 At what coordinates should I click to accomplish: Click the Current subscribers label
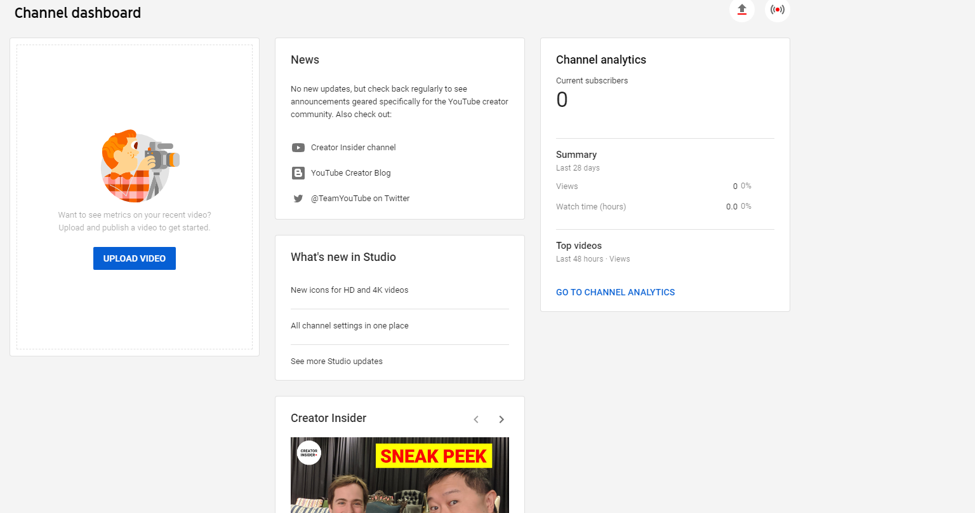tap(592, 81)
